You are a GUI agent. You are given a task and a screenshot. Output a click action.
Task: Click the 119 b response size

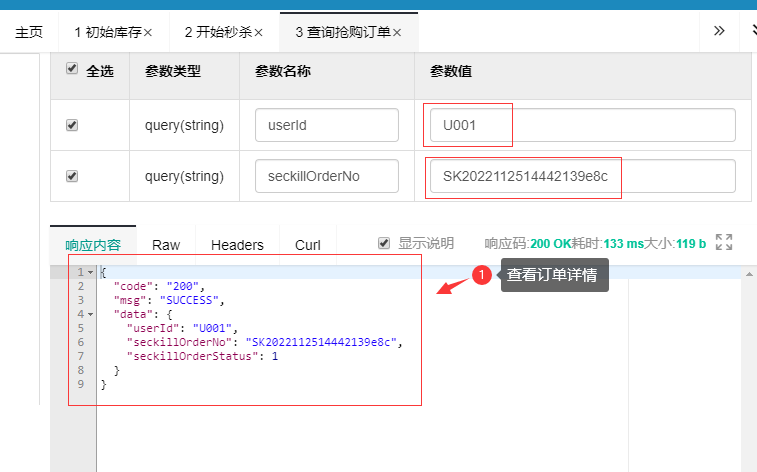[691, 244]
